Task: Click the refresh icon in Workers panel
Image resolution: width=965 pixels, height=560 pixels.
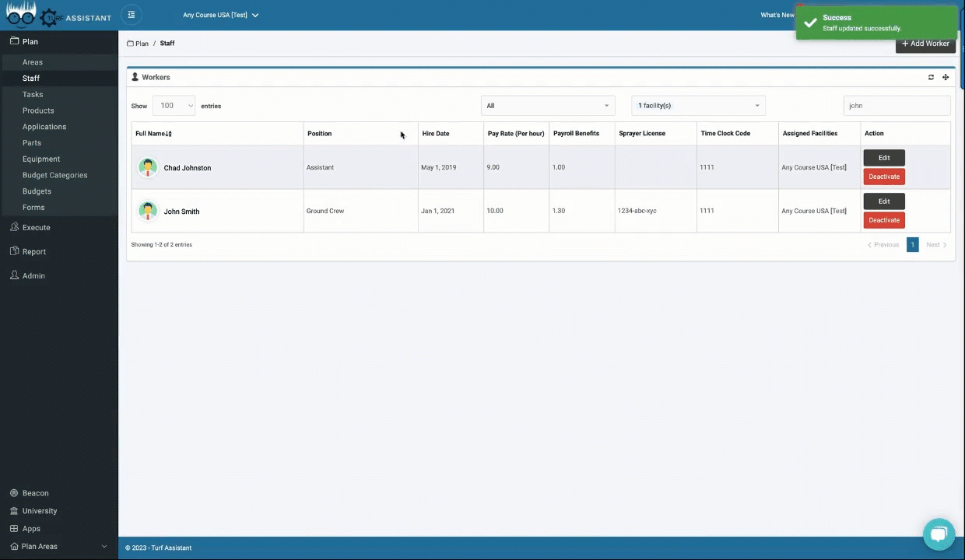Action: coord(931,77)
